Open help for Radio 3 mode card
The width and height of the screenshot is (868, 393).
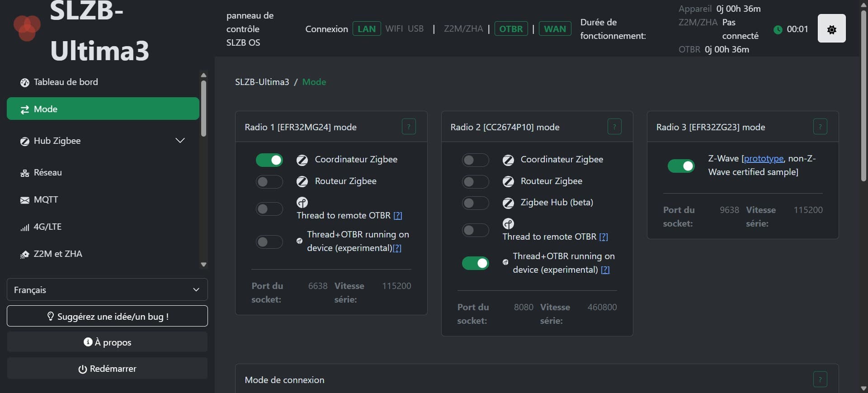point(820,127)
